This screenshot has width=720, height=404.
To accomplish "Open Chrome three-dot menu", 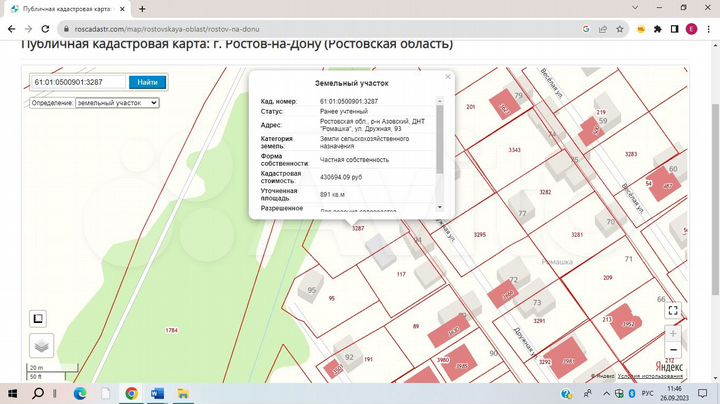I will [x=709, y=29].
